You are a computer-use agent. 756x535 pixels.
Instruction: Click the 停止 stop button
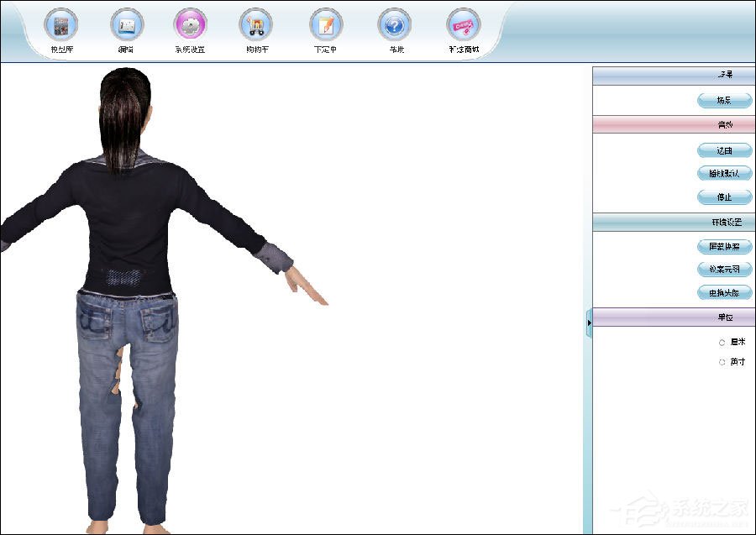[x=725, y=197]
